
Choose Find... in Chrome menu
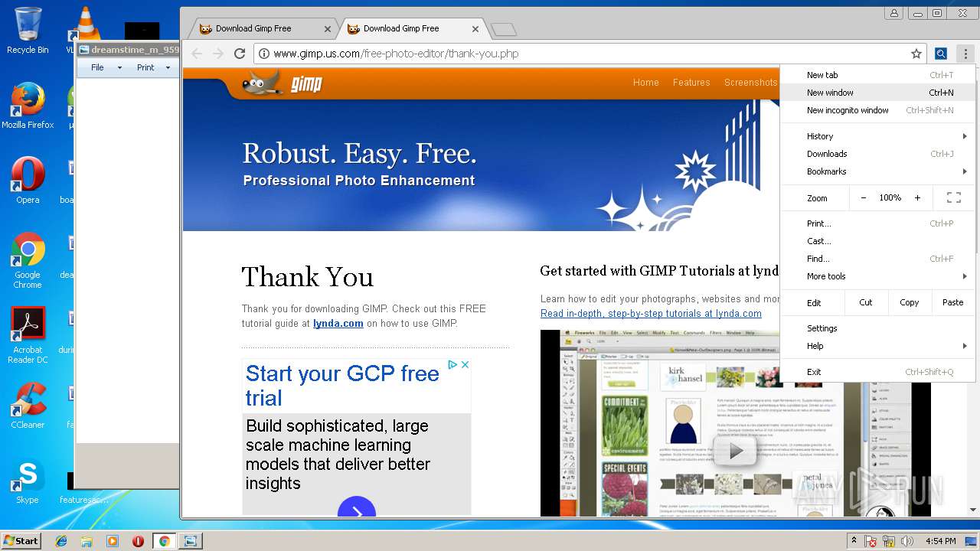[878, 259]
